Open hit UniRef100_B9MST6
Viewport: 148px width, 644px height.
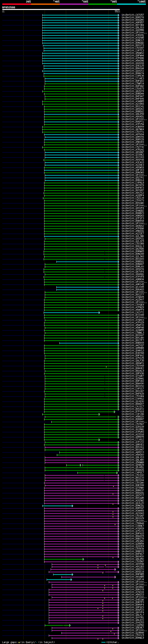point(133,18)
